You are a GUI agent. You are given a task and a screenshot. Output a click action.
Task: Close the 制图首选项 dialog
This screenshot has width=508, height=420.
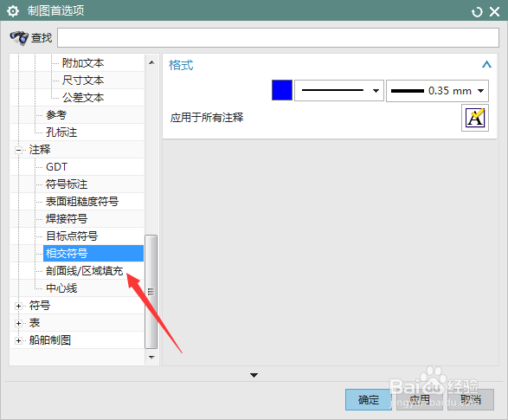[x=494, y=12]
